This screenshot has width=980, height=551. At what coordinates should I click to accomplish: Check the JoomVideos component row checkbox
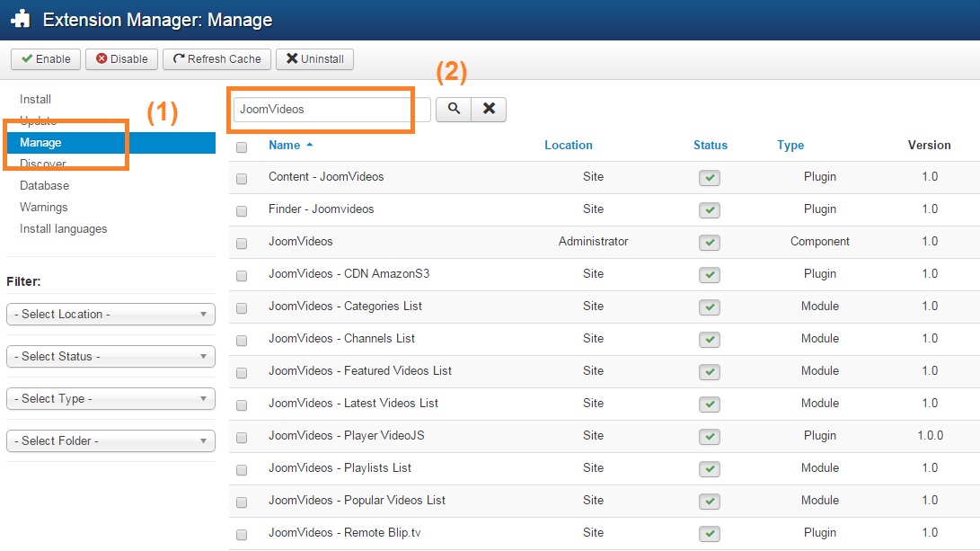242,244
